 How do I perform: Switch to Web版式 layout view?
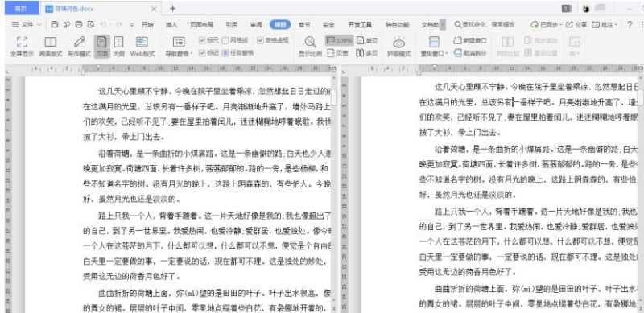point(142,46)
